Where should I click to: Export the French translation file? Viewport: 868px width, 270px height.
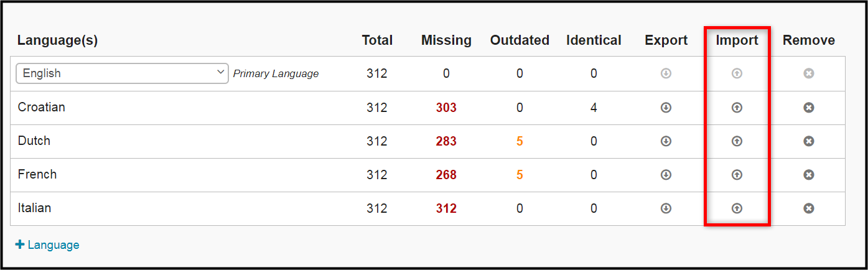666,175
